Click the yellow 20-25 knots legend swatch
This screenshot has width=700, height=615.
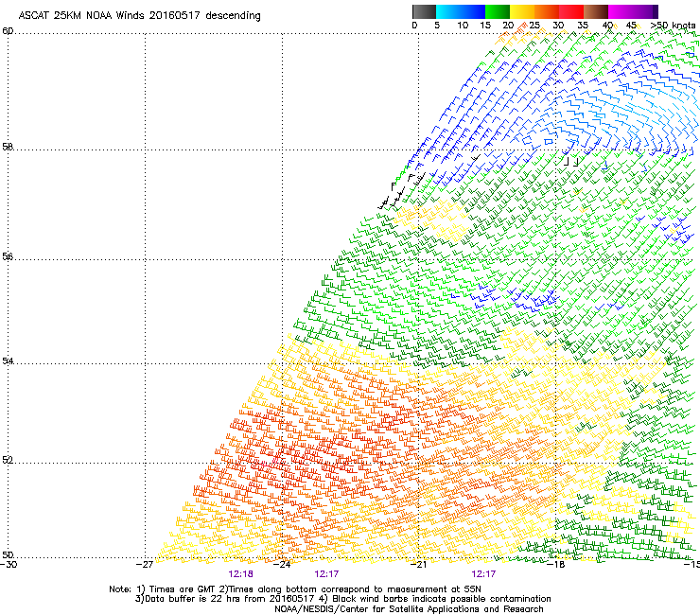(x=522, y=11)
